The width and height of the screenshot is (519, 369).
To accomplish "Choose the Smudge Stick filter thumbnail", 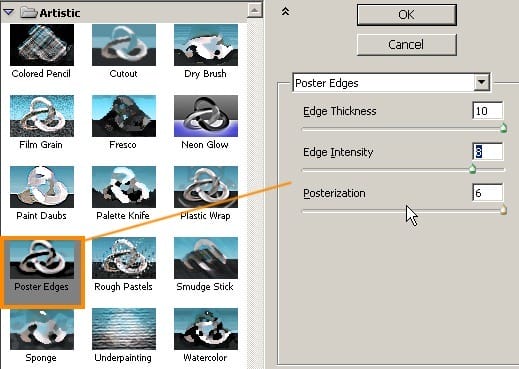I will [206, 258].
